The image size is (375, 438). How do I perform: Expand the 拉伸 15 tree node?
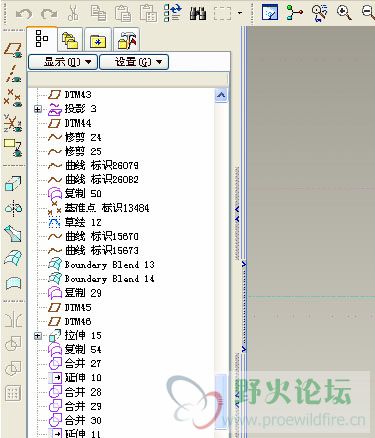click(x=38, y=336)
